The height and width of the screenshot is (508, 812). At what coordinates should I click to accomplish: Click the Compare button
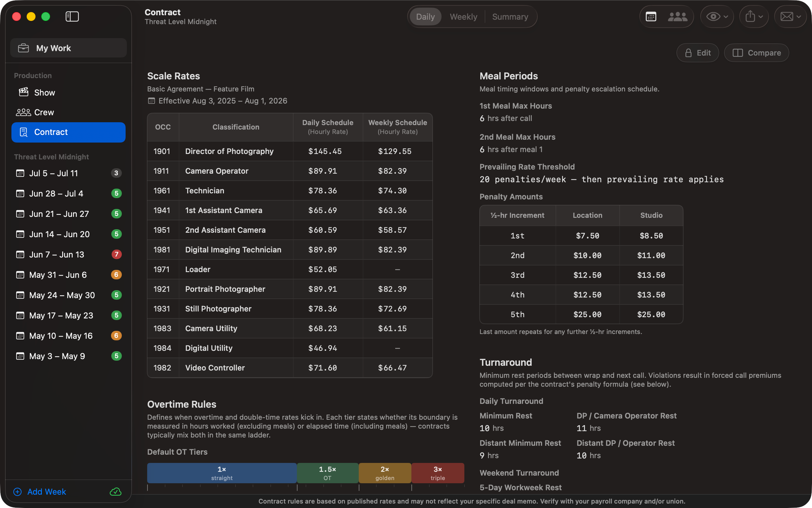click(x=756, y=53)
